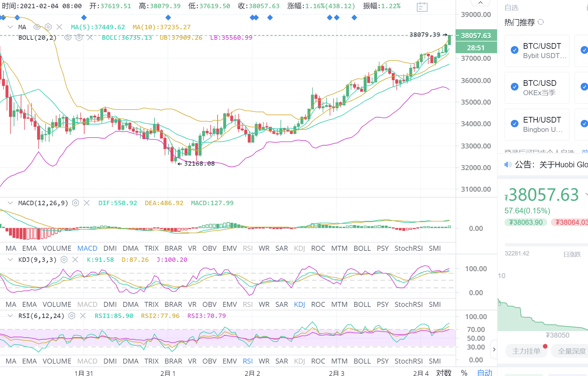
Task: Collapse the chart panel with the up chevron
Action: pos(480,3)
